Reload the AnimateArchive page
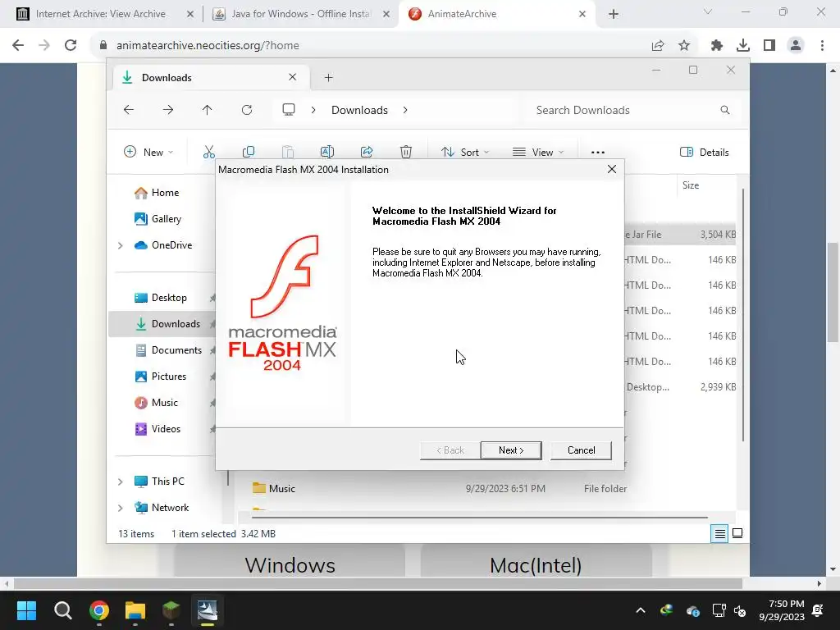This screenshot has width=840, height=630. (x=71, y=46)
